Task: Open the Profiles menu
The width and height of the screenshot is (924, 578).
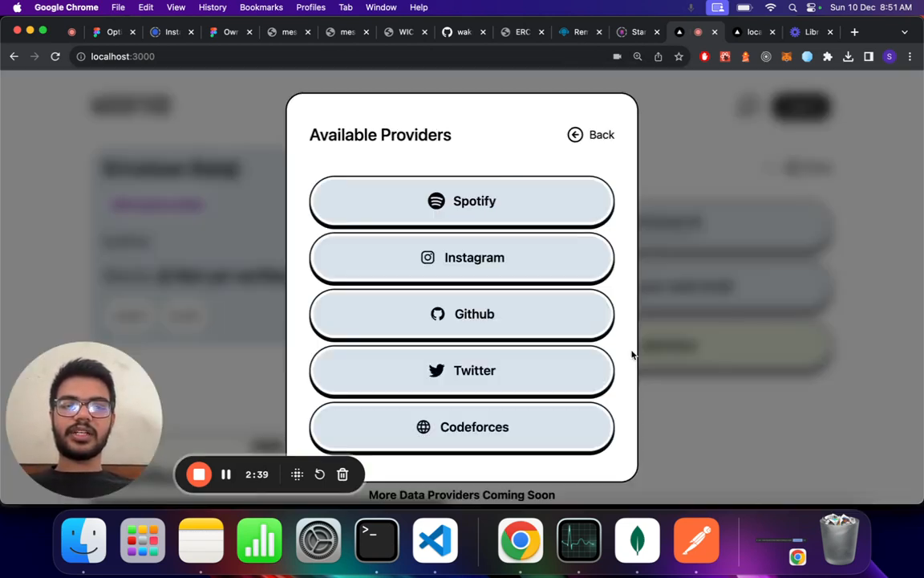Action: (x=310, y=8)
